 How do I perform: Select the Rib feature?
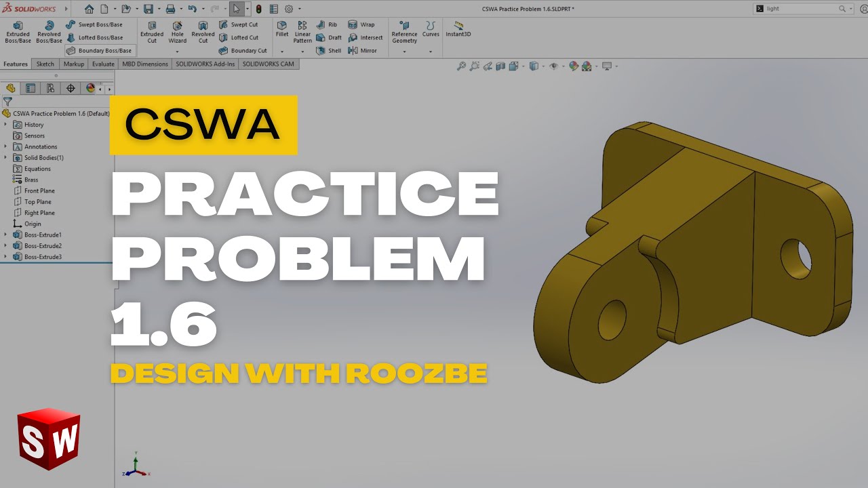tap(327, 24)
